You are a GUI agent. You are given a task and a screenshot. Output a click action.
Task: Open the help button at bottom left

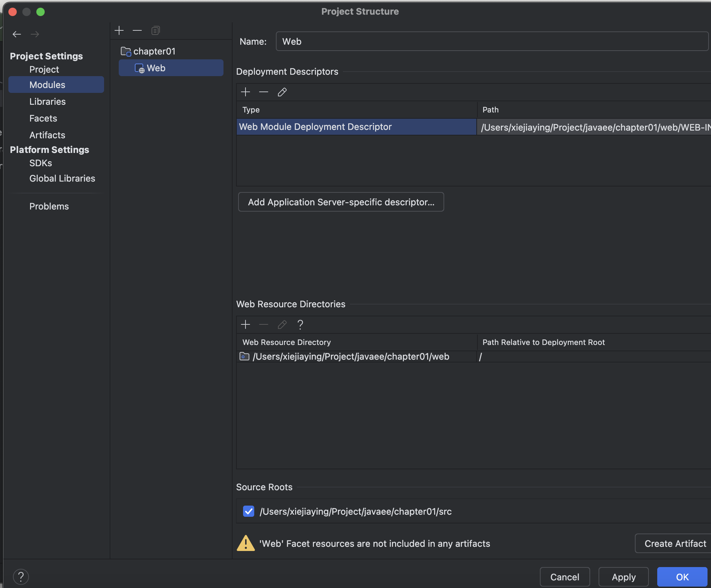(21, 577)
